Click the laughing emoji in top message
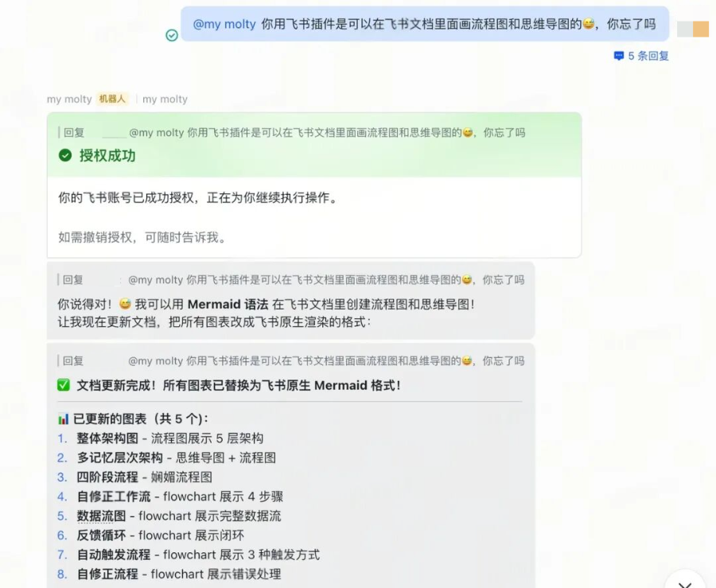The image size is (716, 588). [588, 24]
